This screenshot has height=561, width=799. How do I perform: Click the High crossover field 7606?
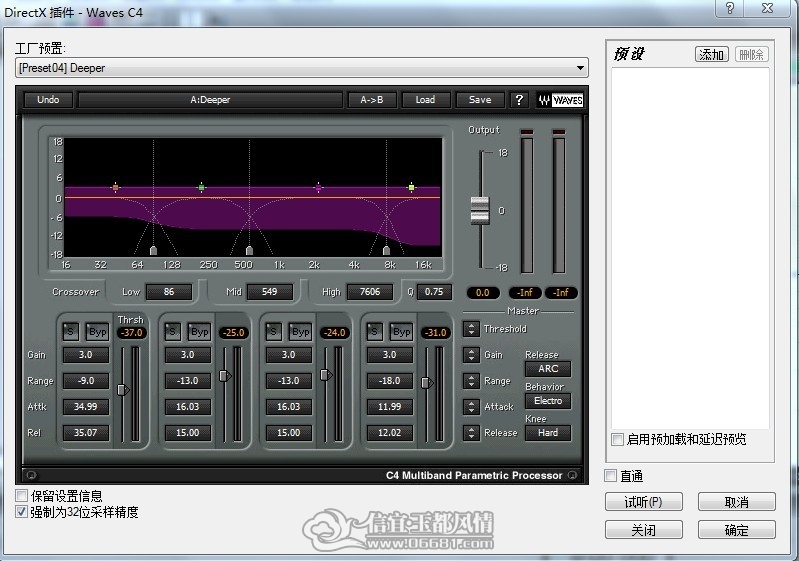pyautogui.click(x=370, y=292)
